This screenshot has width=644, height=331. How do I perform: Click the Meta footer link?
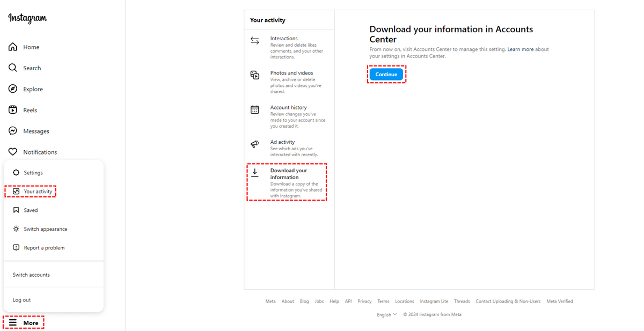(270, 301)
